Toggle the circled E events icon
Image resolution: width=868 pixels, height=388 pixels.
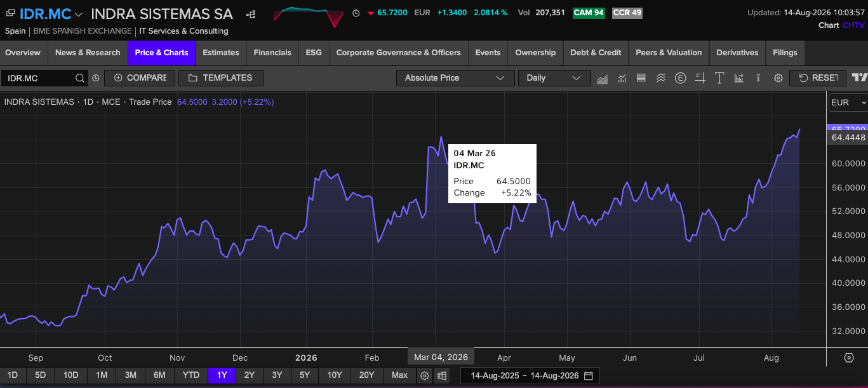[x=681, y=78]
